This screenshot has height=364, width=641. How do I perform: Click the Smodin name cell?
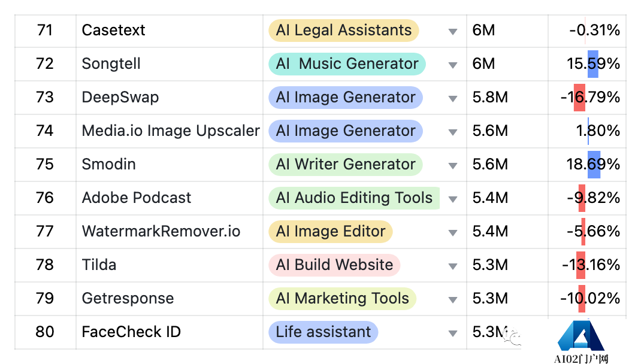click(170, 165)
